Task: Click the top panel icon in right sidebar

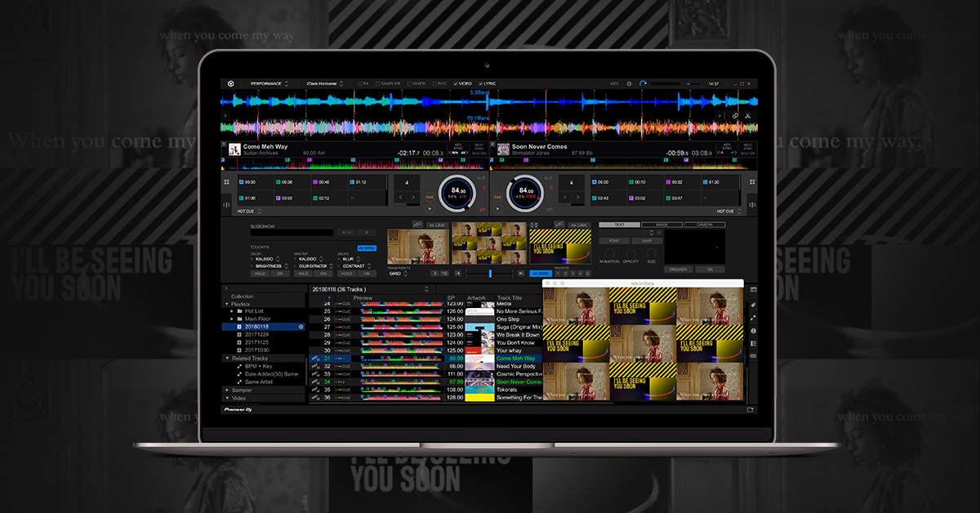Action: (x=753, y=290)
